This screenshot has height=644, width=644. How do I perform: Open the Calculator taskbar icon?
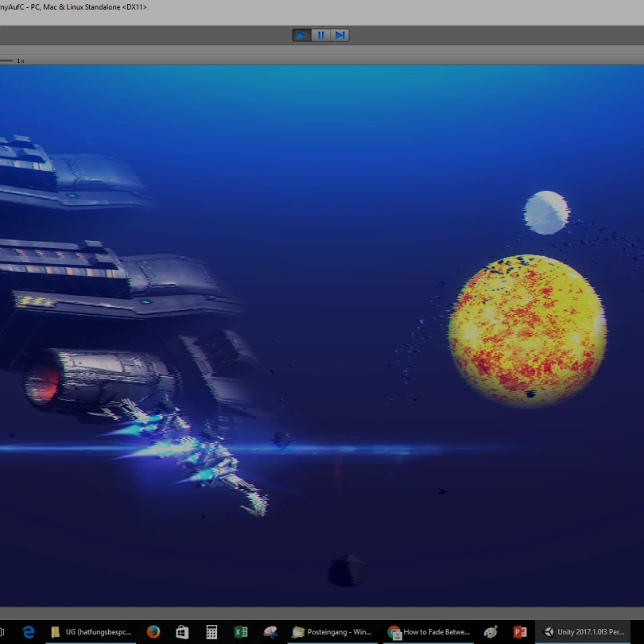[x=211, y=632]
